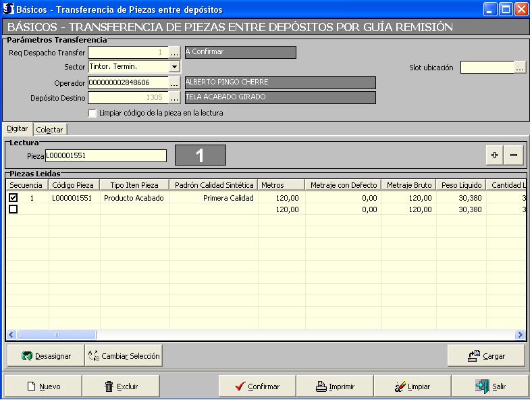Image resolution: width=532 pixels, height=402 pixels.
Task: Exit using the Salir door button
Action: pos(490,386)
